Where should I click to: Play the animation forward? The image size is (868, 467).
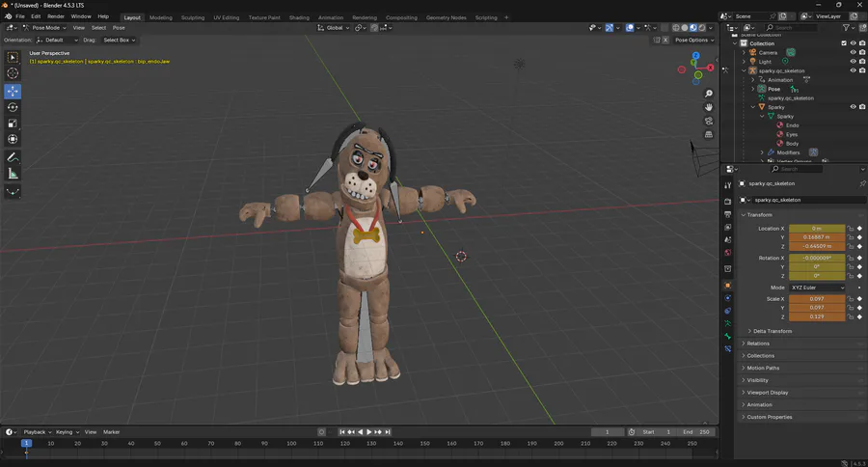(369, 432)
